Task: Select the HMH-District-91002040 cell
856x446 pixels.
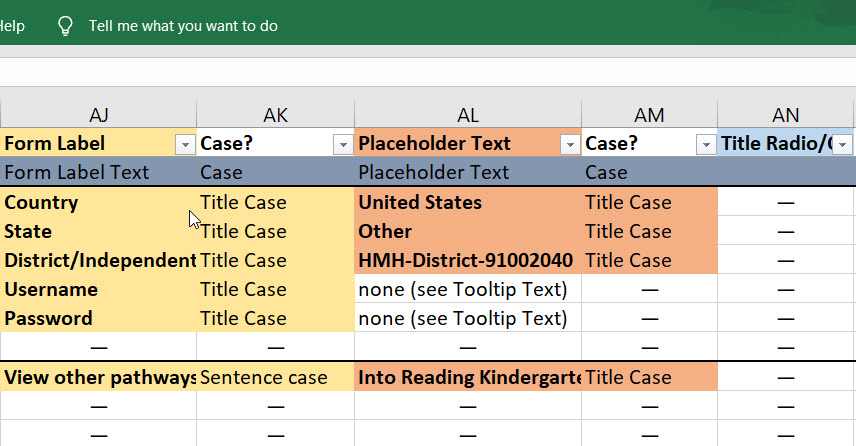Action: [467, 260]
